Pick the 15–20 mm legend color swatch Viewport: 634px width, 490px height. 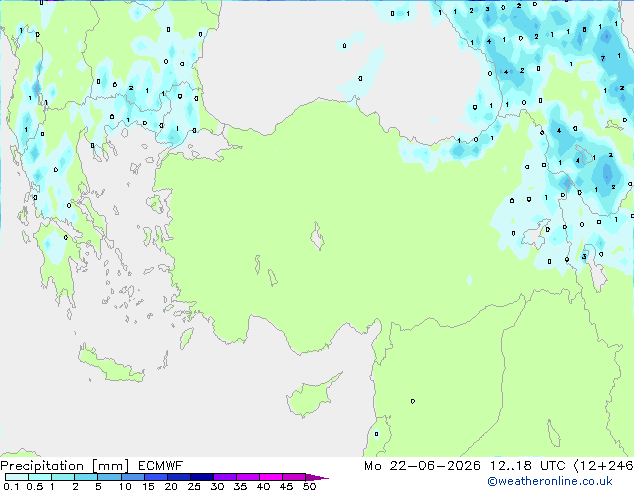156,477
